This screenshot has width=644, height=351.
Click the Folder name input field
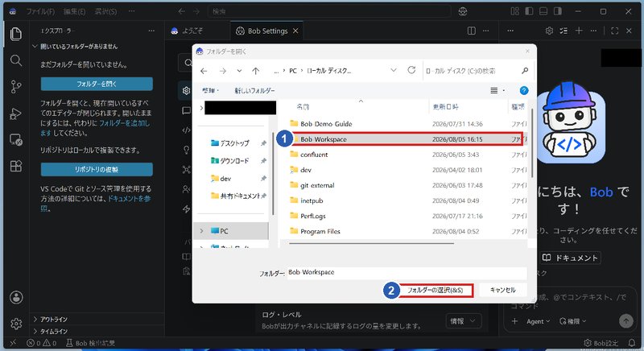point(407,272)
